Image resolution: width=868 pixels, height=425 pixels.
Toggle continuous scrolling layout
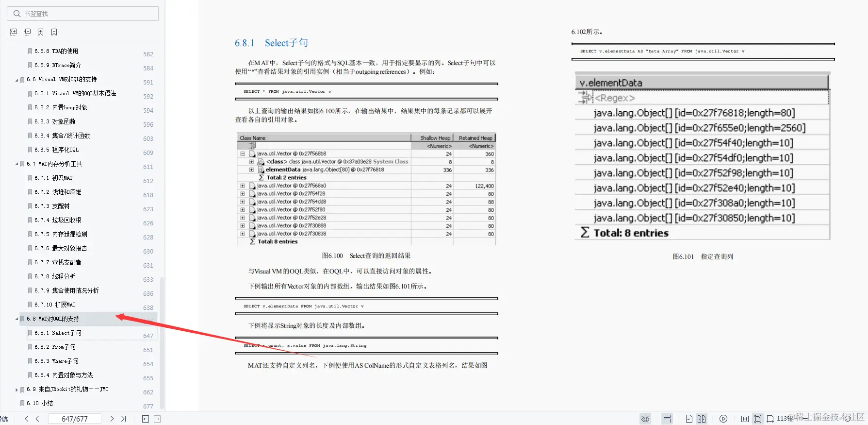point(667,419)
